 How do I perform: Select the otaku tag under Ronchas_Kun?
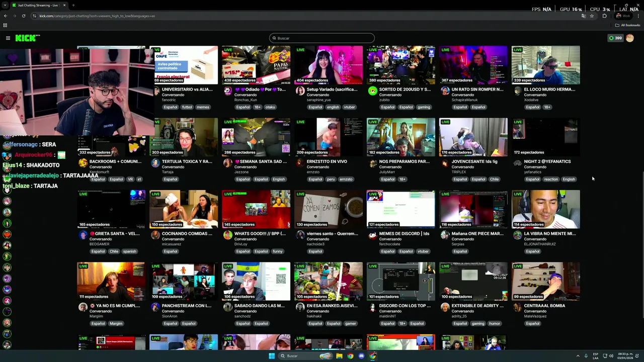coord(270,107)
